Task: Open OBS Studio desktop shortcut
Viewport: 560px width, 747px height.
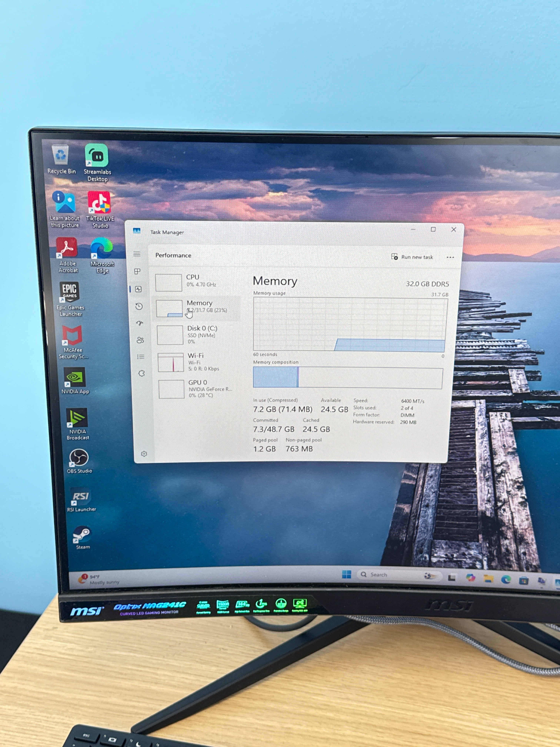Action: (79, 461)
